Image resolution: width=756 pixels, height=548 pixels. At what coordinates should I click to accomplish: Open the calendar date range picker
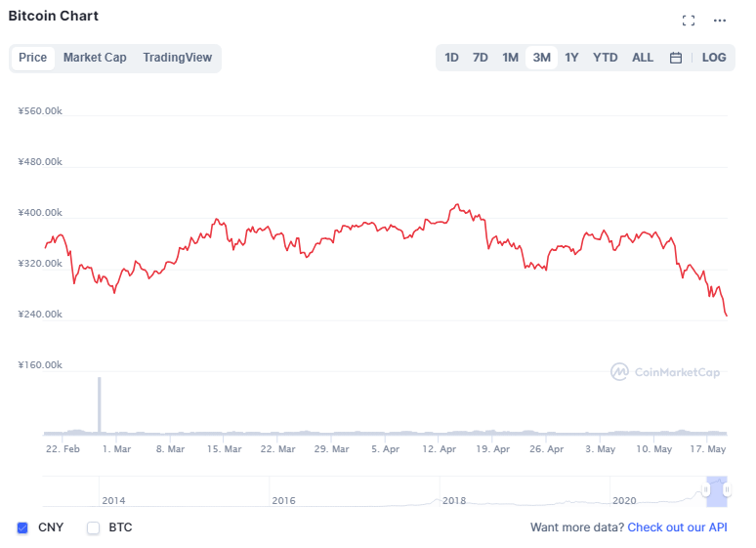(675, 58)
